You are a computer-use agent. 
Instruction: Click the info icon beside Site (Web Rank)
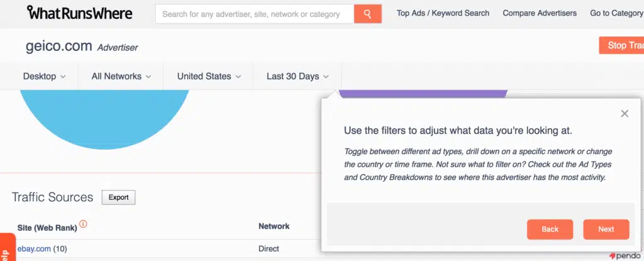coord(83,223)
